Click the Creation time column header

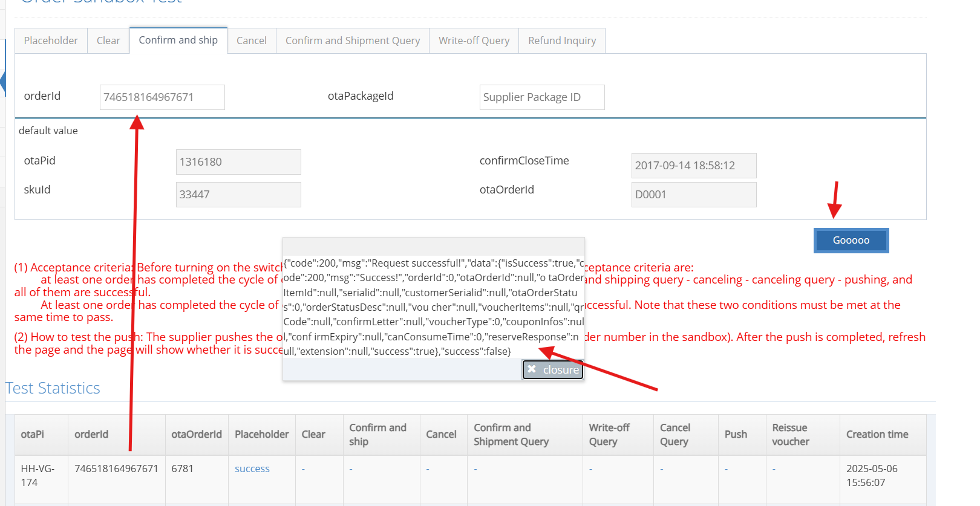click(877, 434)
